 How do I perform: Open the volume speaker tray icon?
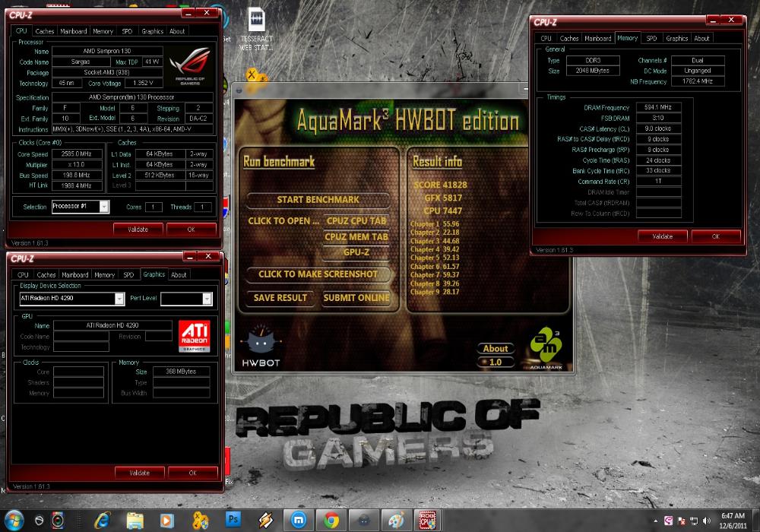tap(707, 521)
